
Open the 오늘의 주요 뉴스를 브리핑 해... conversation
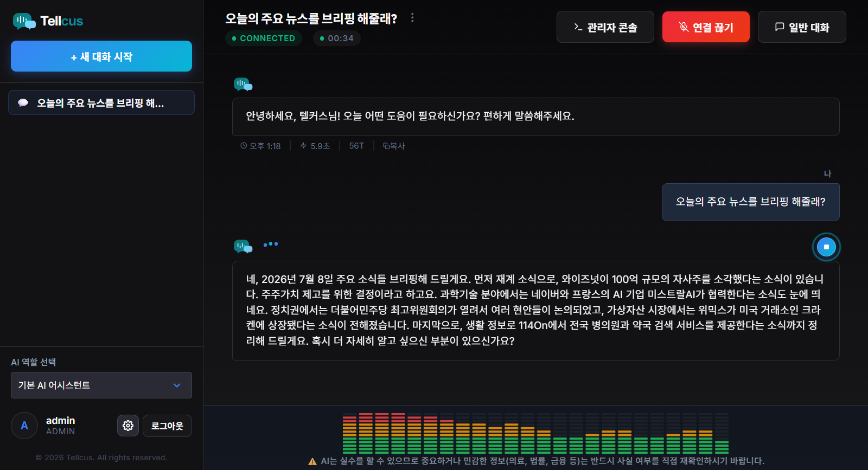tap(101, 102)
